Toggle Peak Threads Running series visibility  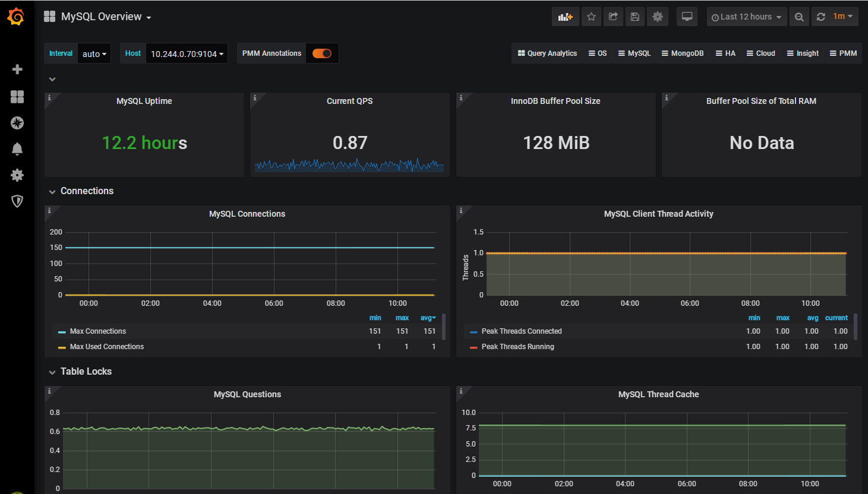point(517,347)
